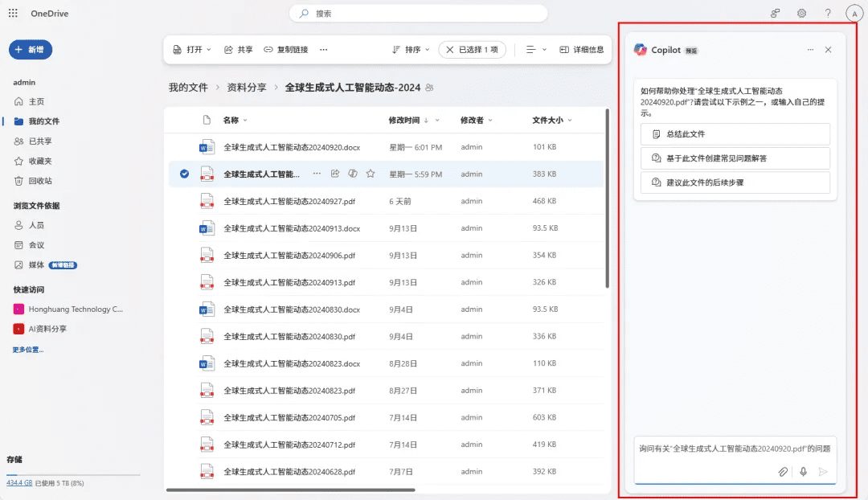Viewport: 868px width, 500px height.
Task: Browse files by 会议
Action: pos(36,245)
